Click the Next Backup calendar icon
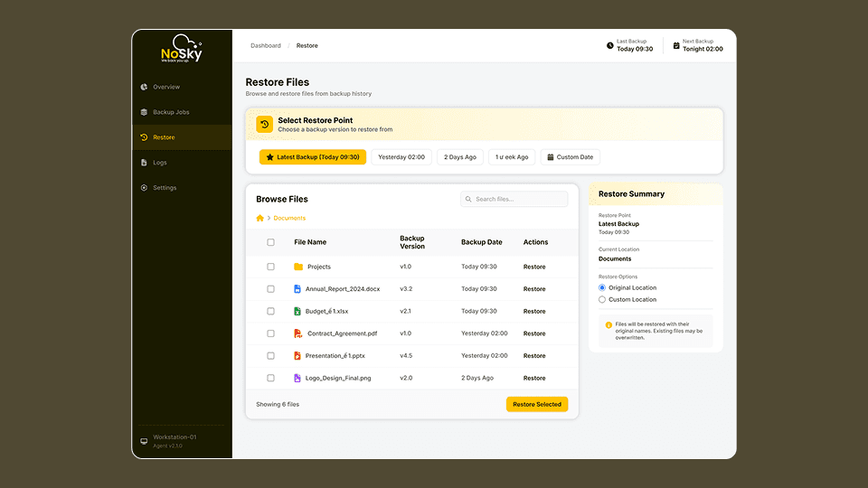The width and height of the screenshot is (868, 488). point(675,45)
